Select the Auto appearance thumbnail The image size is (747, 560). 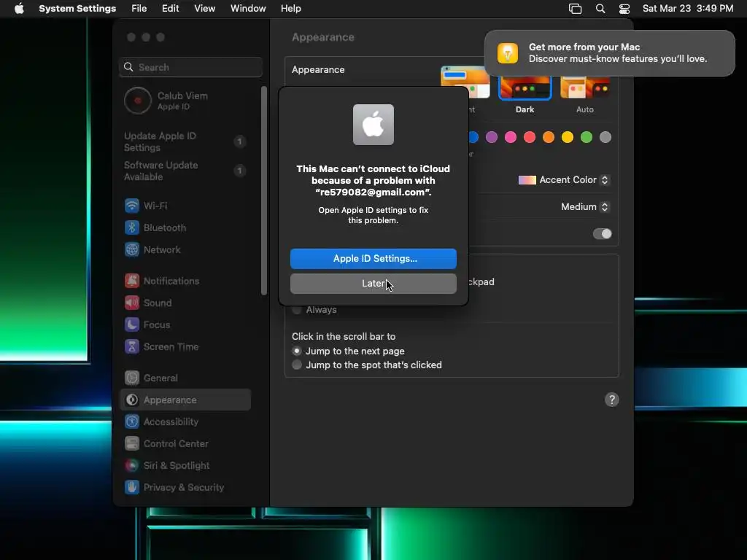[584, 87]
